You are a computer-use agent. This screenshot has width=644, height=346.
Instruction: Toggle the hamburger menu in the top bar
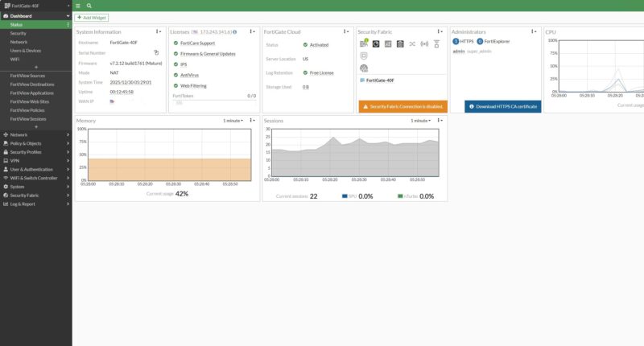[x=77, y=6]
